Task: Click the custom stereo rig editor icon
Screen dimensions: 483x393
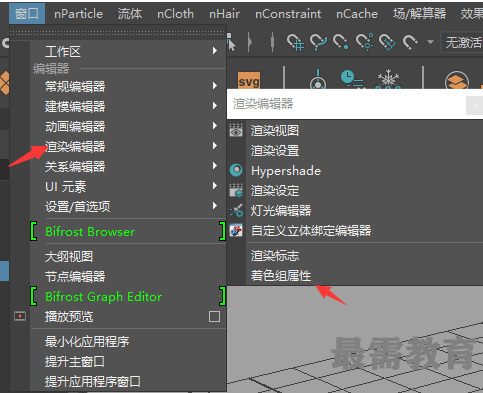Action: click(236, 230)
